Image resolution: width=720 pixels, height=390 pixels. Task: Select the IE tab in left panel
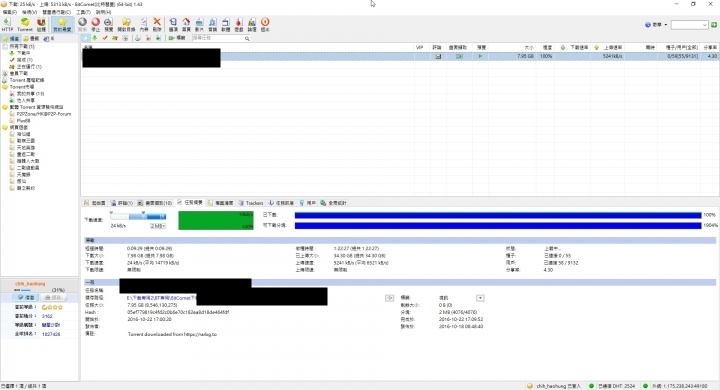click(x=49, y=39)
